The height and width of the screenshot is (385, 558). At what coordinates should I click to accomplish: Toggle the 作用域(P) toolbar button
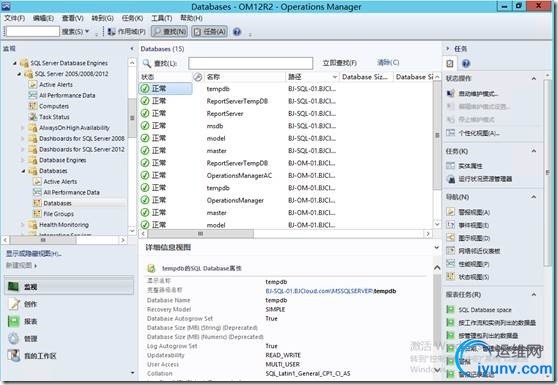click(126, 32)
